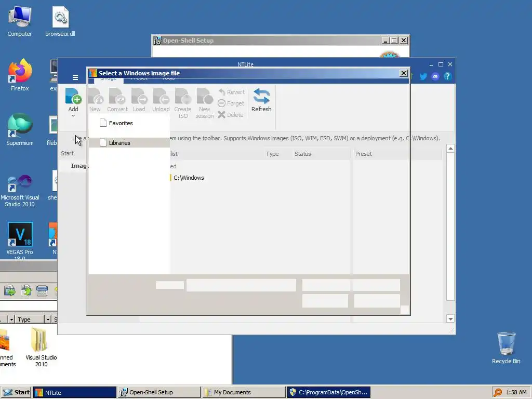The image size is (532, 399).
Task: Open the NTLite hamburger menu
Action: coord(75,77)
